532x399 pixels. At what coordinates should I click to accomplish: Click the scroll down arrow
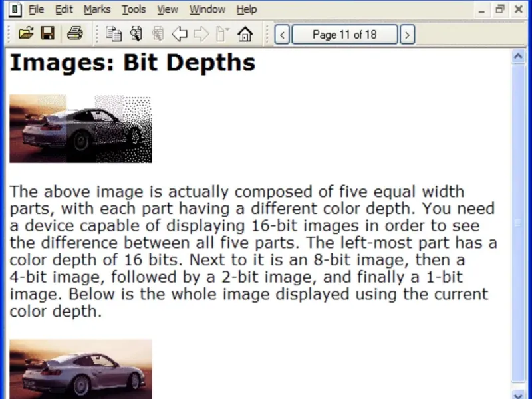click(518, 394)
